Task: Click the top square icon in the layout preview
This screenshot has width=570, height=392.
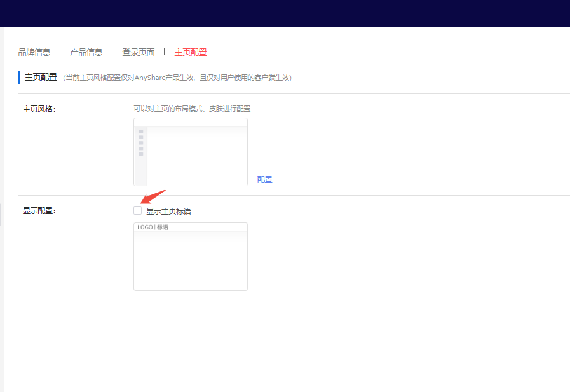Action: (141, 132)
